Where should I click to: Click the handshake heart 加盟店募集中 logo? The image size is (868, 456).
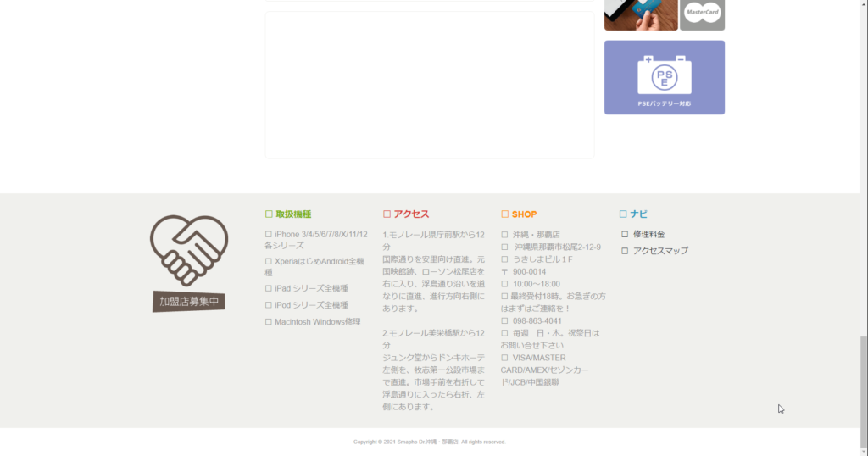click(x=189, y=264)
